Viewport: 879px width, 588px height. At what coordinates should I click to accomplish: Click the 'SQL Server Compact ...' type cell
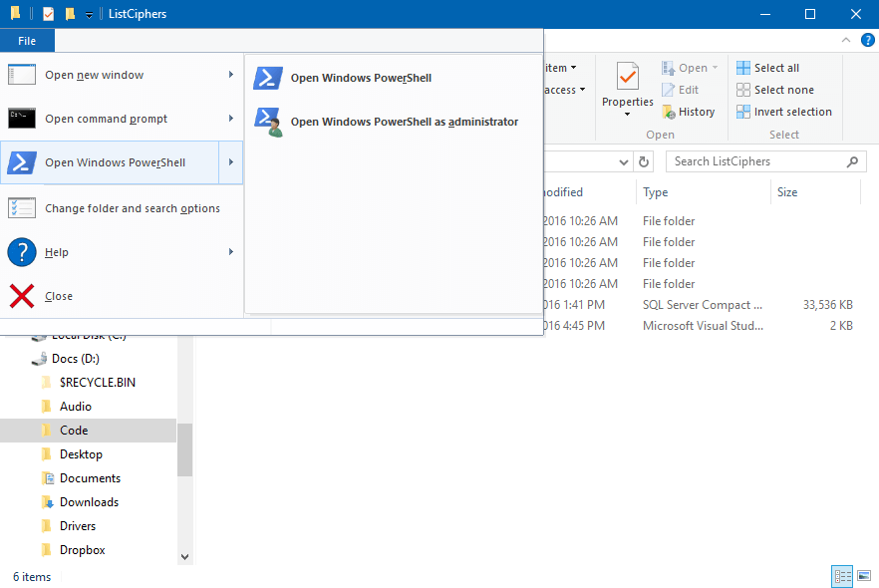click(x=703, y=305)
